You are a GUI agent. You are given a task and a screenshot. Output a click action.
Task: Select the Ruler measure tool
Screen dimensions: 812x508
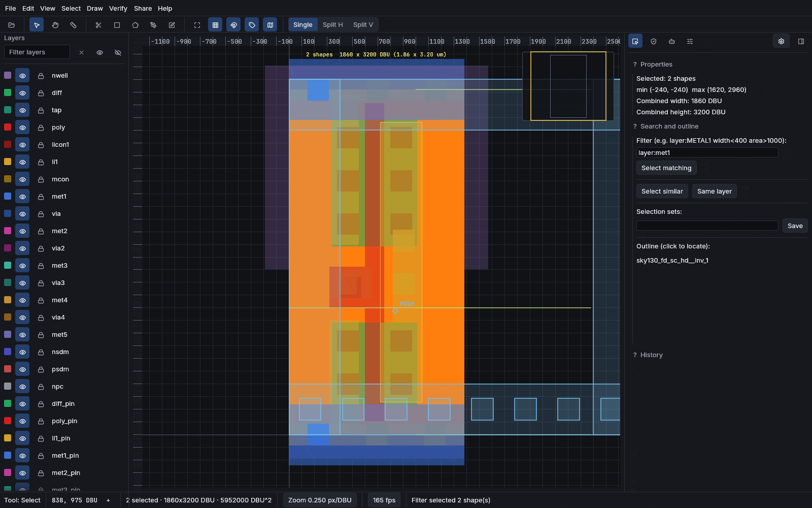[x=74, y=25]
